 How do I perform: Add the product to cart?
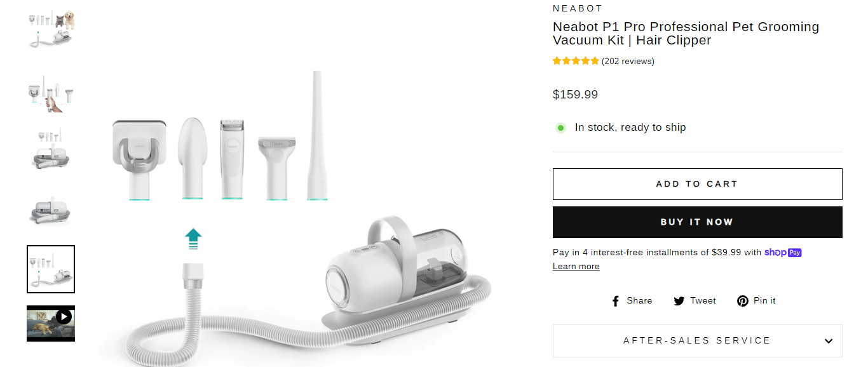(x=697, y=184)
